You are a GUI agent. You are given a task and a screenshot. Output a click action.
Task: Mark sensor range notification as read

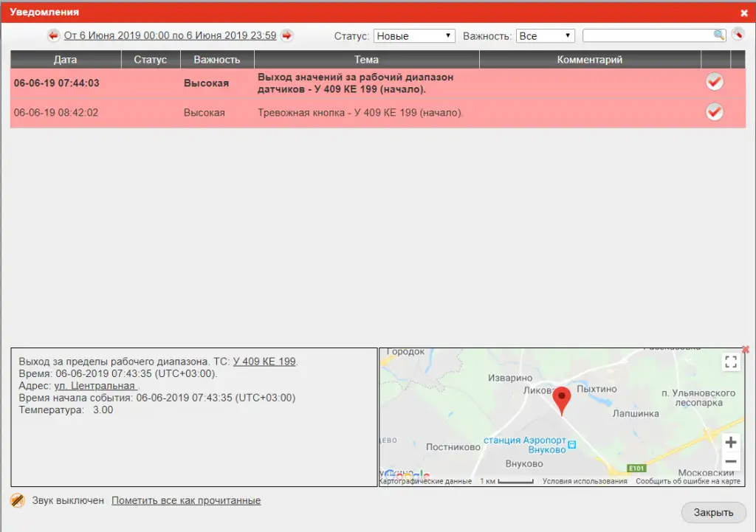[x=714, y=82]
